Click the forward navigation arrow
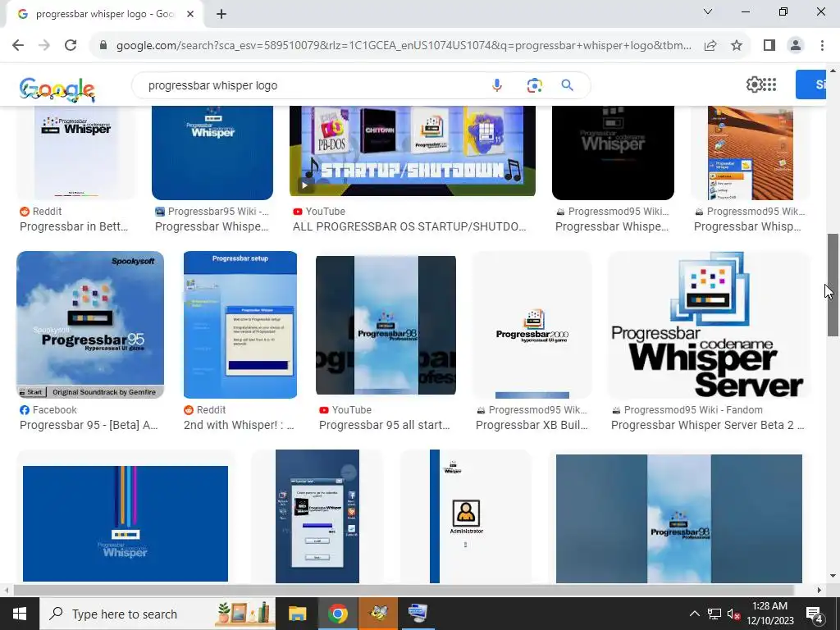The width and height of the screenshot is (840, 630). (x=44, y=46)
